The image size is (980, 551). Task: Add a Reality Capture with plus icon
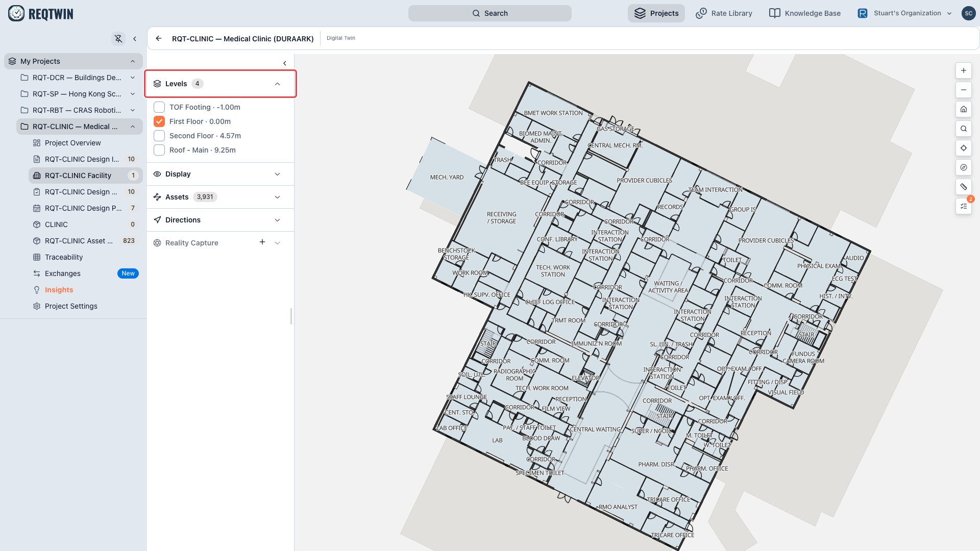click(262, 242)
